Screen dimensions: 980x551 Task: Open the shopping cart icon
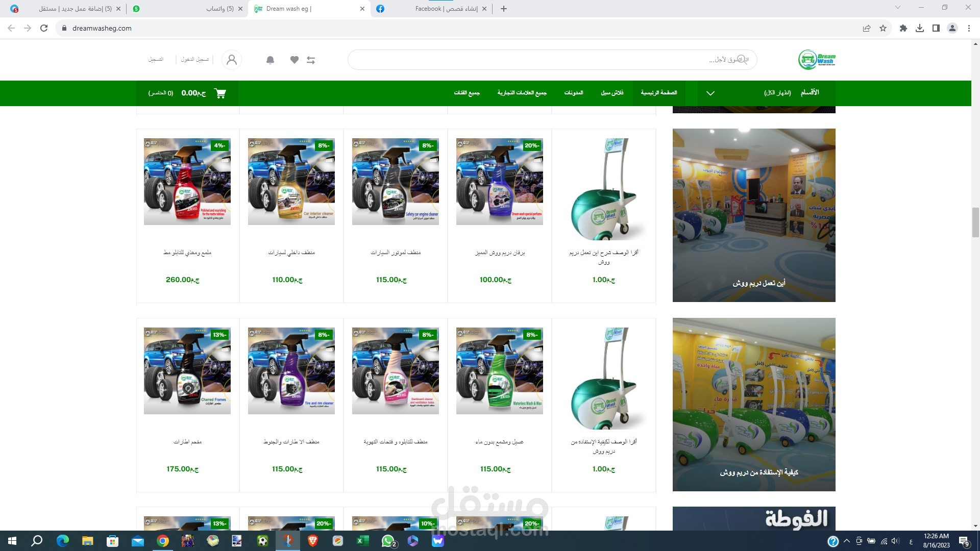[x=220, y=93]
